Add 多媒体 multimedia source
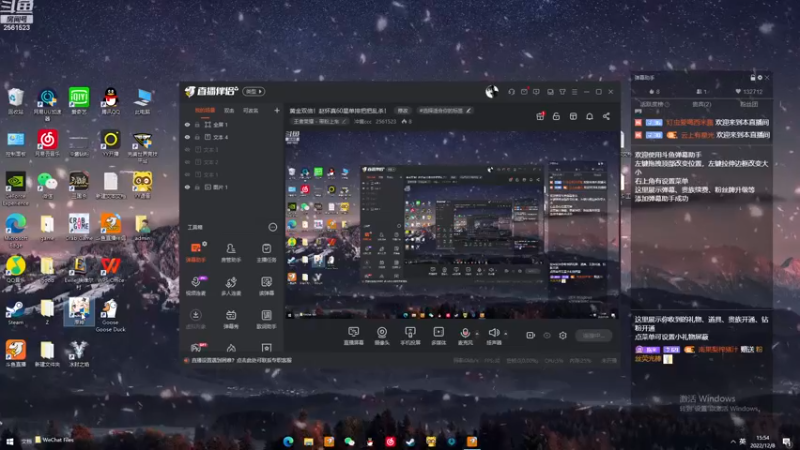Screen dimensions: 800x450 438,336
